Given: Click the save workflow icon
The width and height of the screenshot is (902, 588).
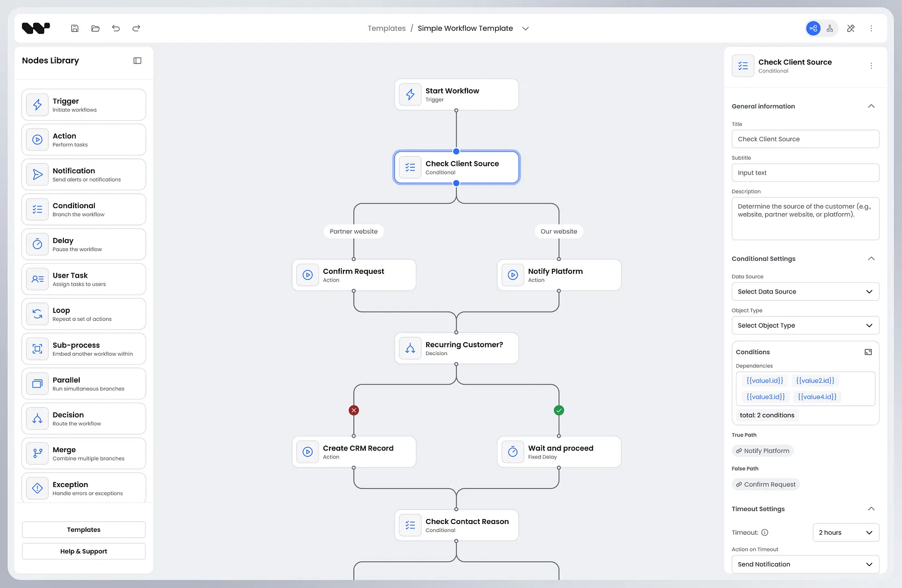Looking at the screenshot, I should point(74,28).
